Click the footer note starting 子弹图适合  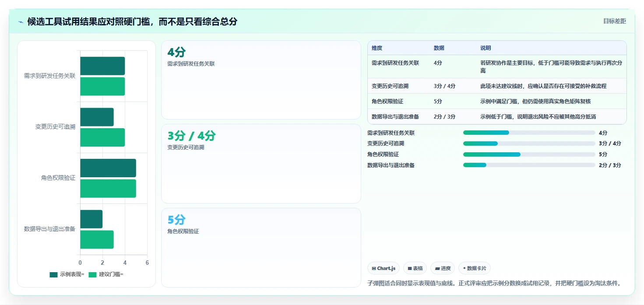[494, 283]
